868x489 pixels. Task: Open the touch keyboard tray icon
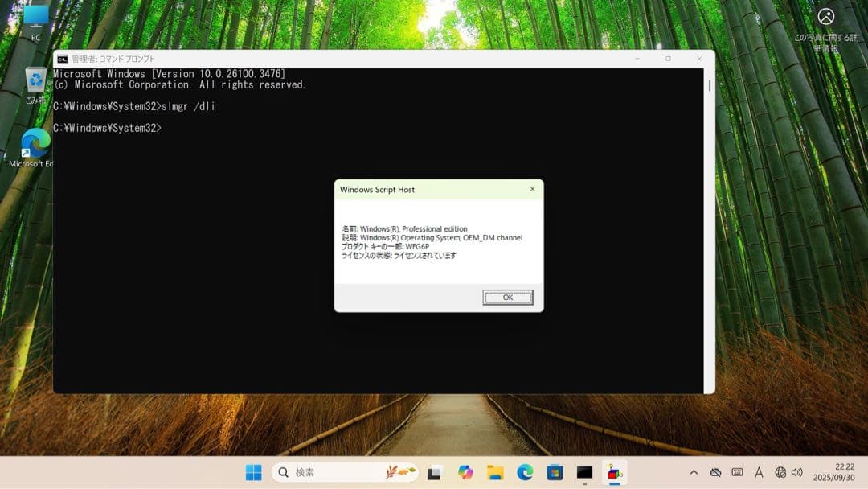737,473
